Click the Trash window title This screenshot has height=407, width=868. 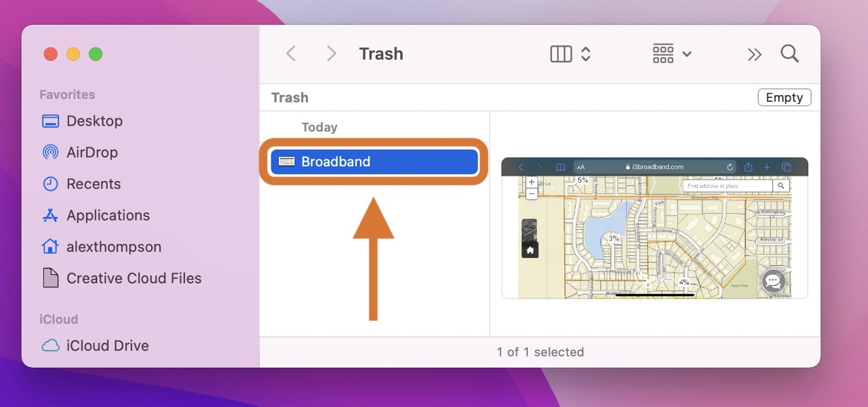point(381,54)
